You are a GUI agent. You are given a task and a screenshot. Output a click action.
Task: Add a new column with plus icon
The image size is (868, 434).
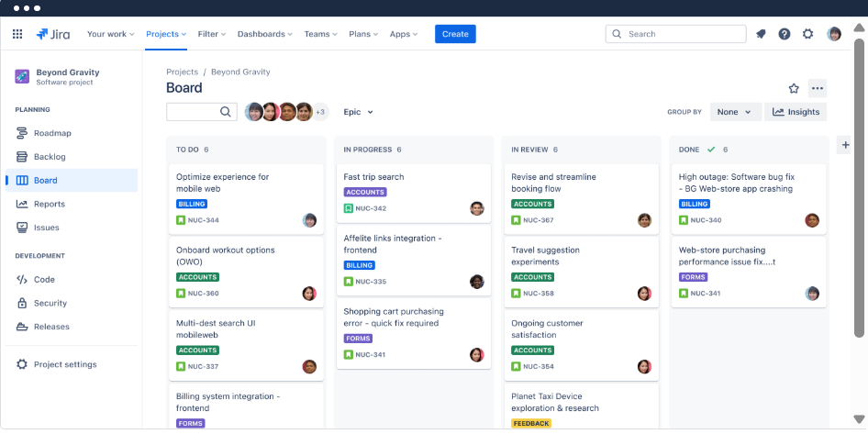pyautogui.click(x=845, y=145)
